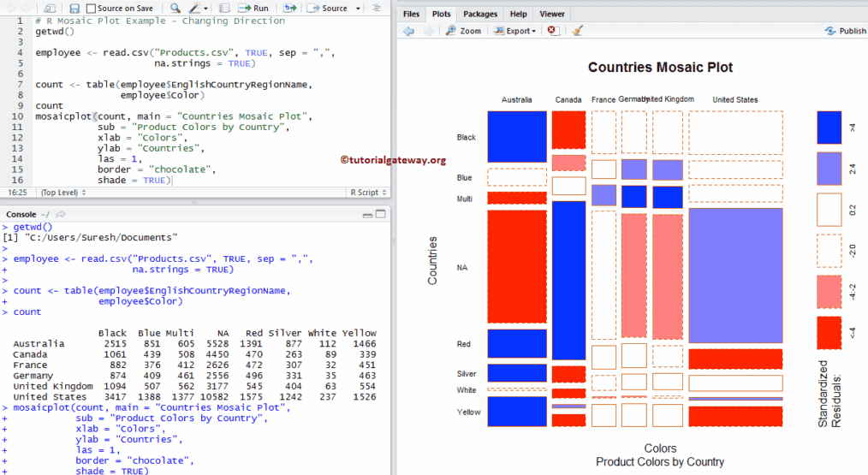Click the light blue 2:4 legend swatch
Viewport: 868px width, 475px height.
(x=829, y=169)
